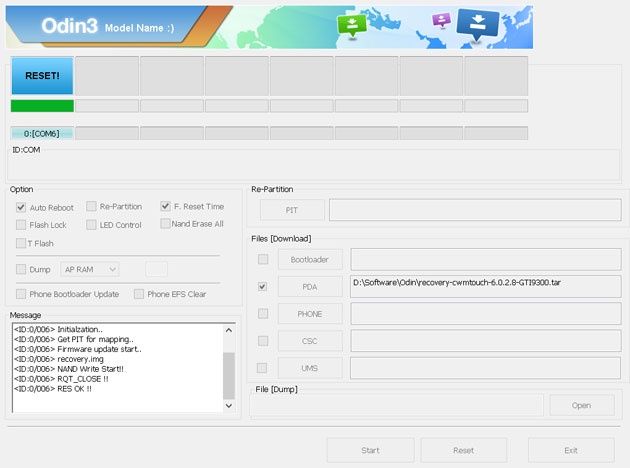The width and height of the screenshot is (630, 468).
Task: Select the 'RQT_CLOSE !!' log line
Action: point(61,379)
